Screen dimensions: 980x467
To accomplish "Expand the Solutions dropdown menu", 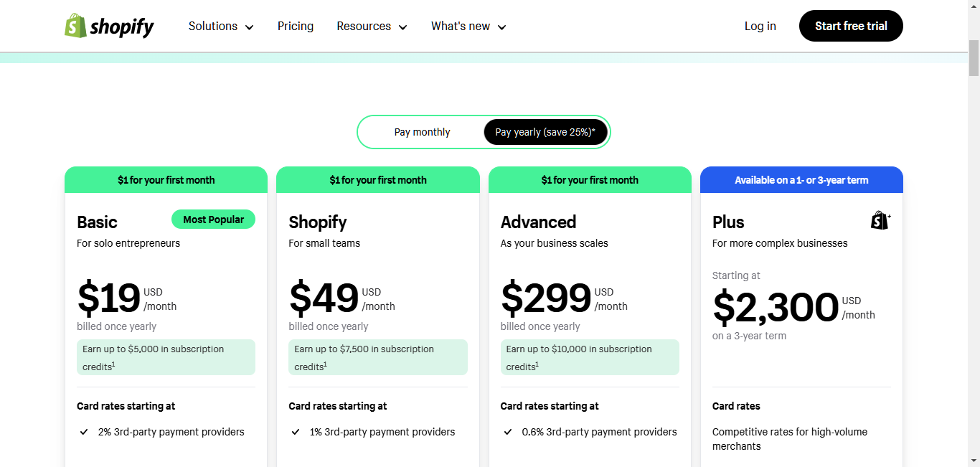I will 221,27.
